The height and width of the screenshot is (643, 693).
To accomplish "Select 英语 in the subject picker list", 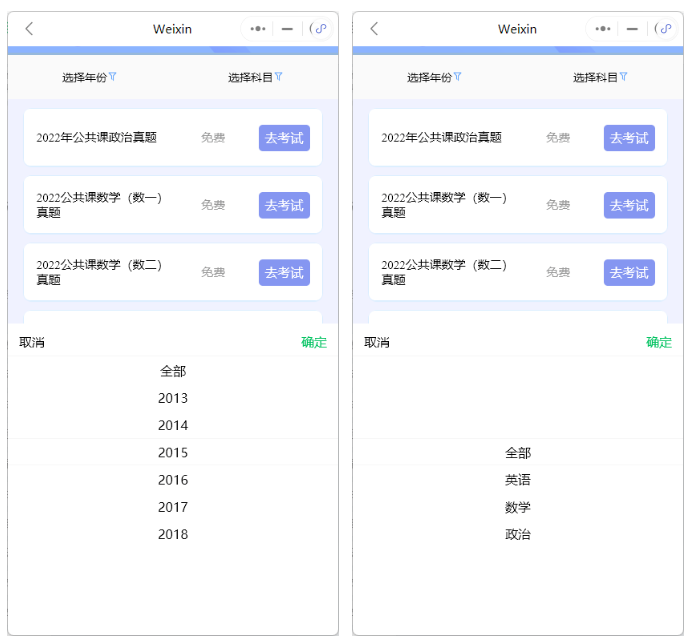I will [518, 480].
